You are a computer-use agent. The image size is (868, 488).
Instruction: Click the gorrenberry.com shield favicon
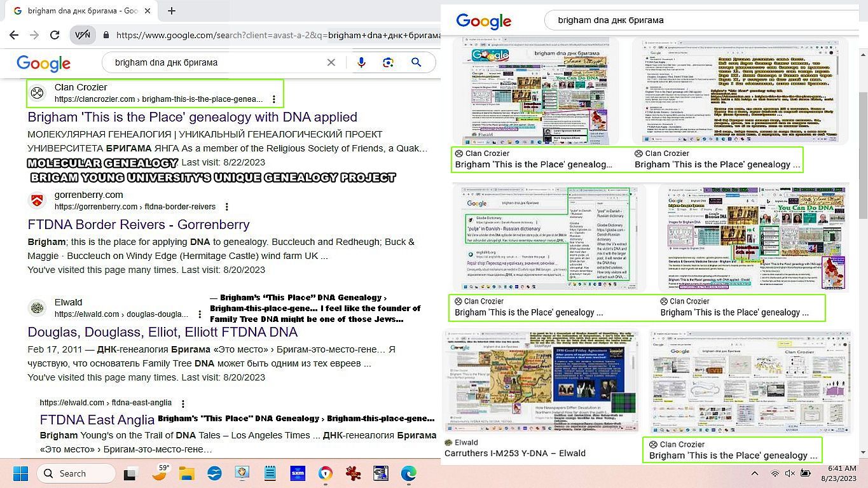(38, 200)
